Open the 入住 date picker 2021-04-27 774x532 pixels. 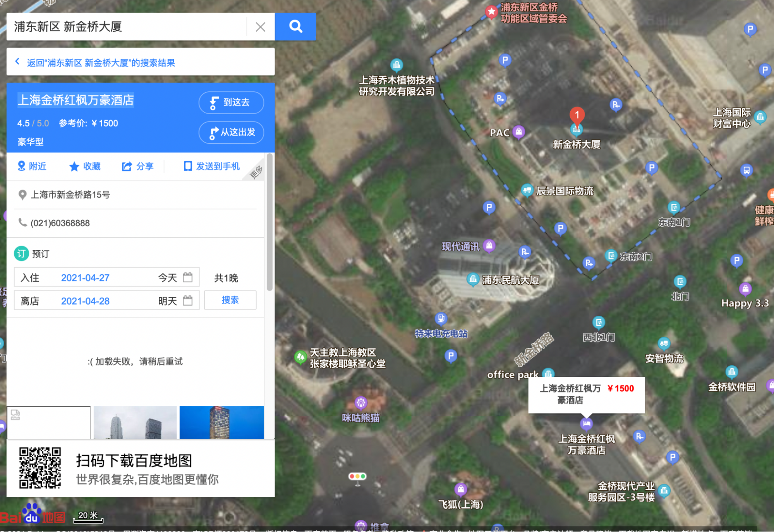tap(106, 277)
